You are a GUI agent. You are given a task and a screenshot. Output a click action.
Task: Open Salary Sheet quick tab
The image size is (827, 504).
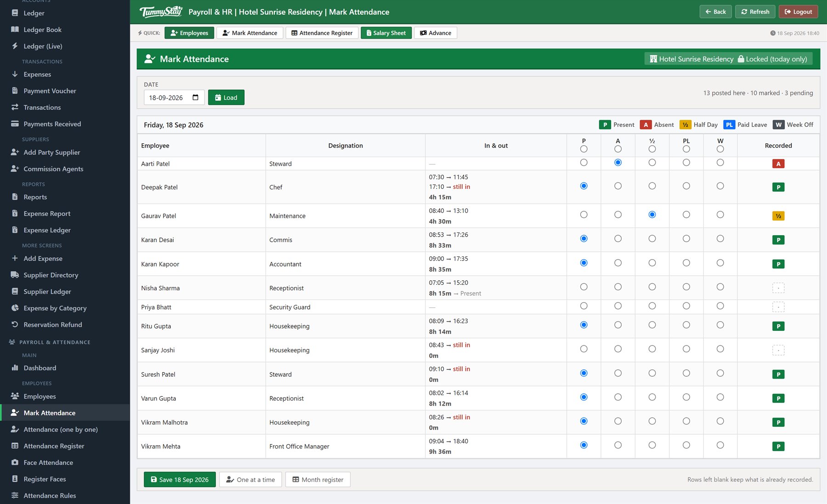386,33
